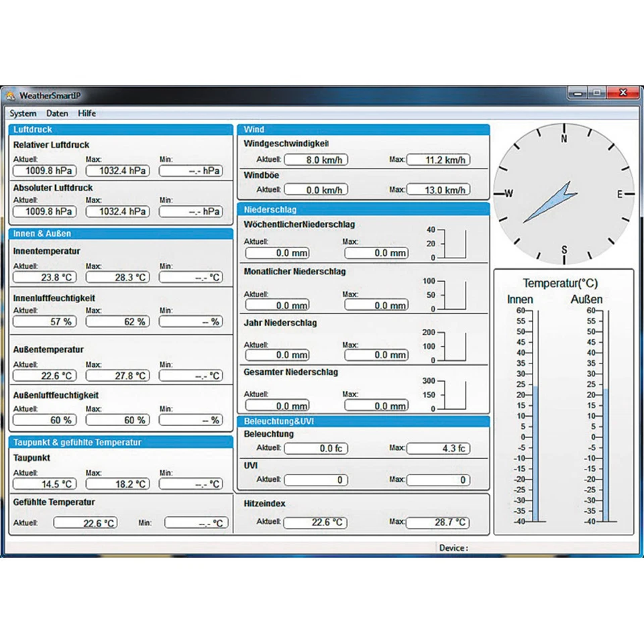
Task: Click the Gesamter Niederschlag bar chart
Action: (x=456, y=395)
